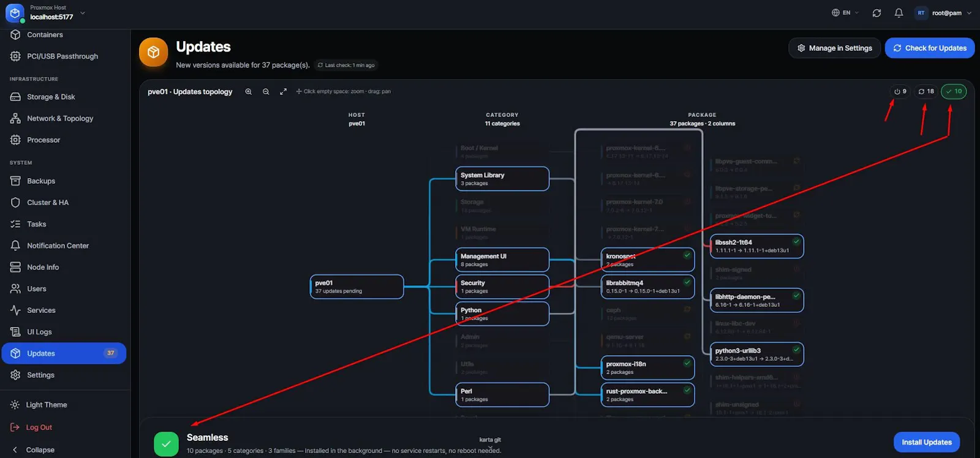Select the Perl category node
The height and width of the screenshot is (458, 980).
[x=502, y=395]
